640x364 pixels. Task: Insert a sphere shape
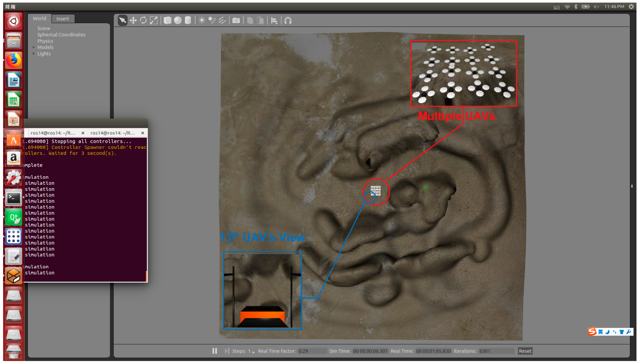click(x=178, y=20)
